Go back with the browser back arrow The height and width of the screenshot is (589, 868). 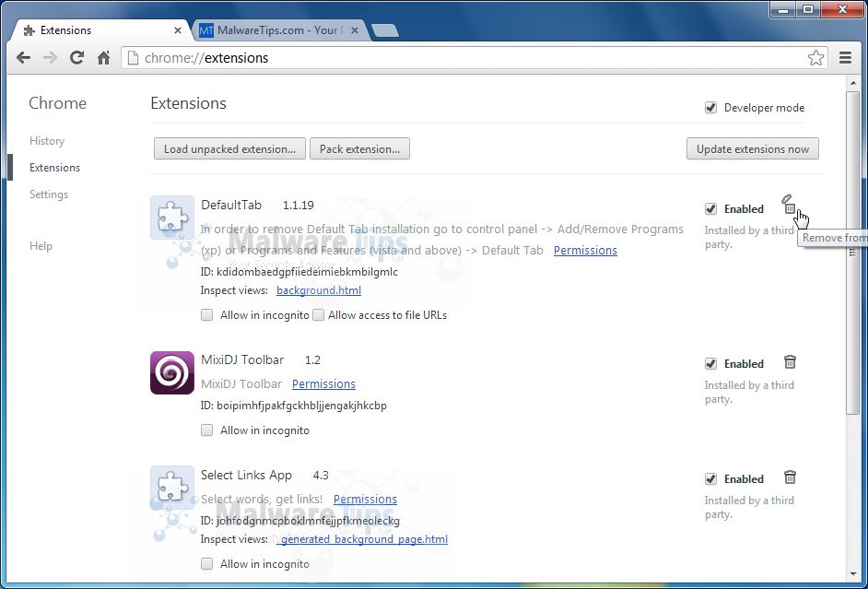click(23, 57)
